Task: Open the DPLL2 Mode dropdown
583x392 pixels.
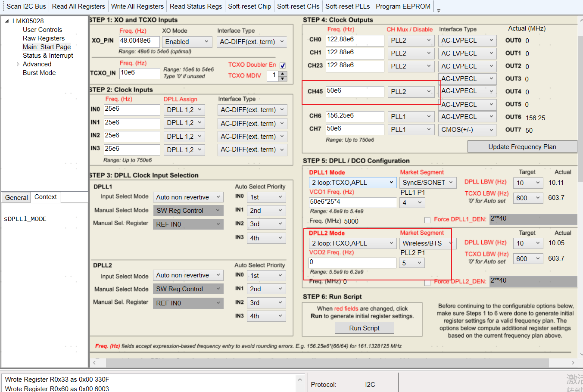Action: click(x=352, y=243)
